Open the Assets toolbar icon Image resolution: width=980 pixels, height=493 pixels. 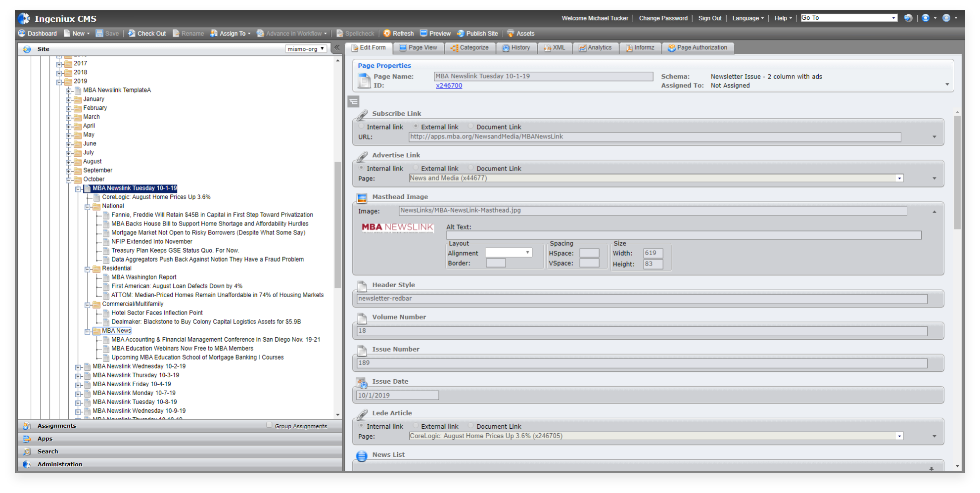pyautogui.click(x=511, y=33)
